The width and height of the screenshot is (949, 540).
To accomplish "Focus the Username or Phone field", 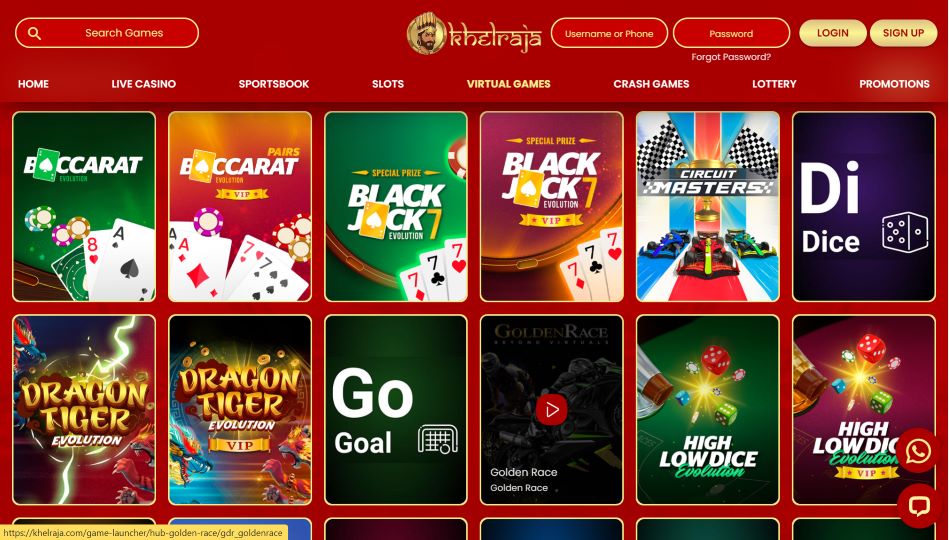I will click(609, 33).
